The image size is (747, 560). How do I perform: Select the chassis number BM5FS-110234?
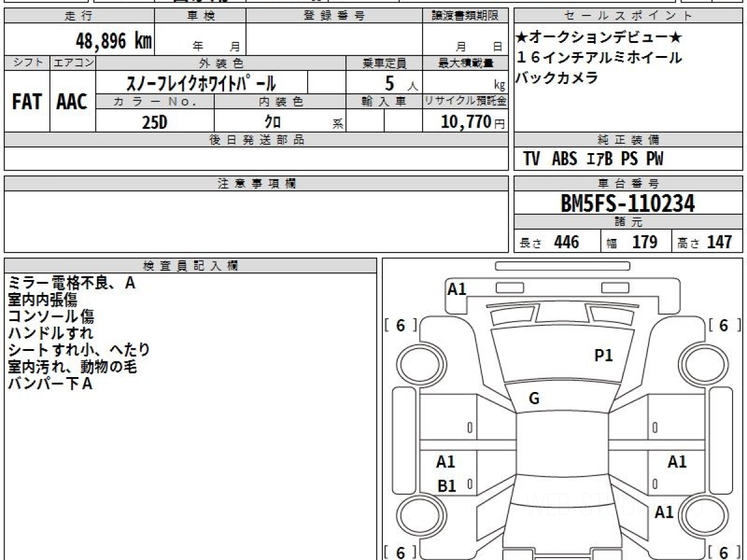[x=627, y=203]
